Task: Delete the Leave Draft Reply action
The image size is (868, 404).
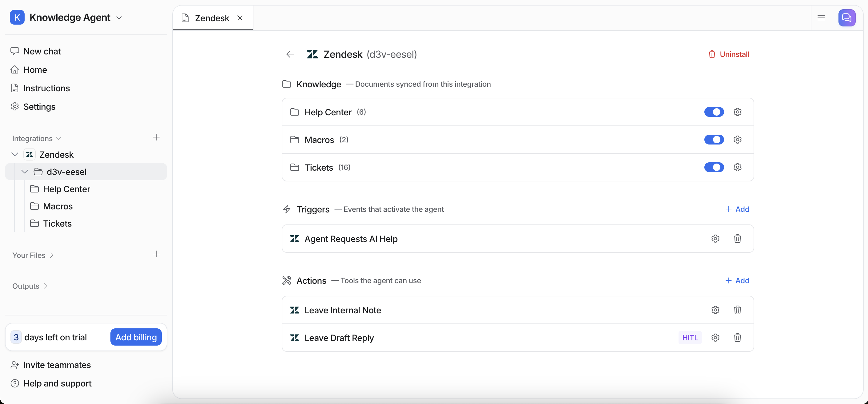Action: pyautogui.click(x=737, y=338)
